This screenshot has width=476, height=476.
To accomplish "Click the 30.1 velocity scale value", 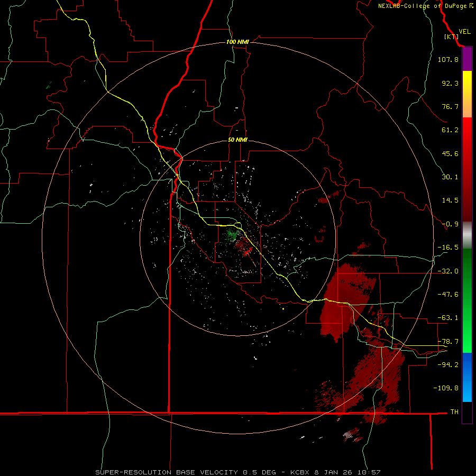I will [450, 177].
